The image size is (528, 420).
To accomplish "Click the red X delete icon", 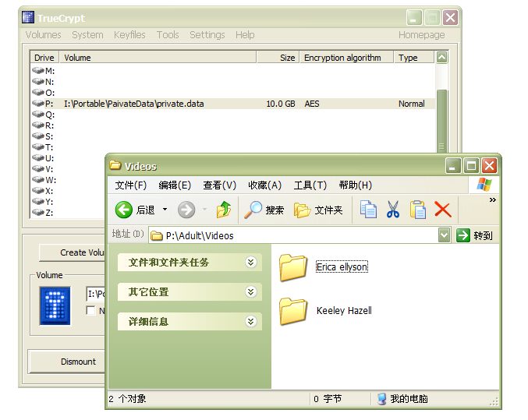I will 443,210.
